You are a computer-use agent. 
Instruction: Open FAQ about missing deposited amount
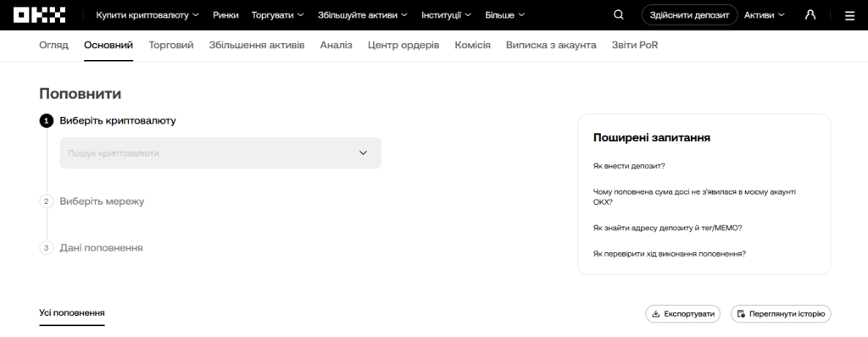coord(695,196)
